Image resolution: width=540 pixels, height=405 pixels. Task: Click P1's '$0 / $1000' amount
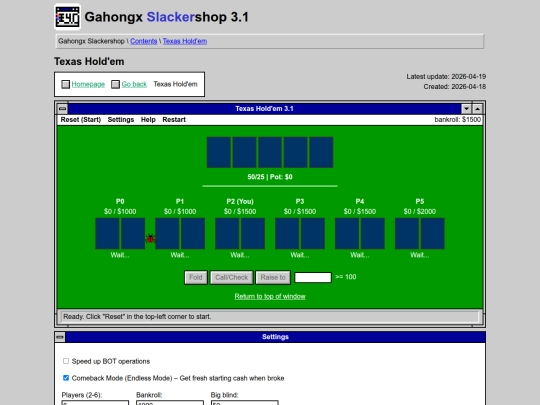point(180,211)
